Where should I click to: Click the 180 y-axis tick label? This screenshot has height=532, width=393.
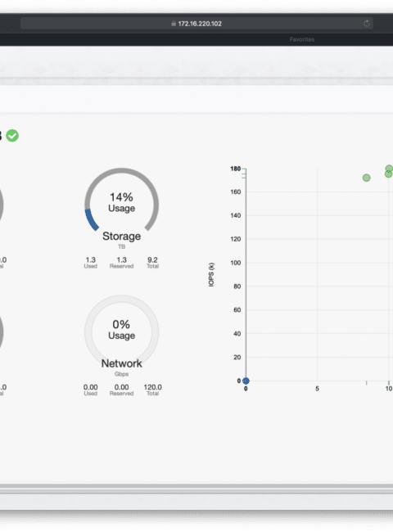pyautogui.click(x=236, y=169)
